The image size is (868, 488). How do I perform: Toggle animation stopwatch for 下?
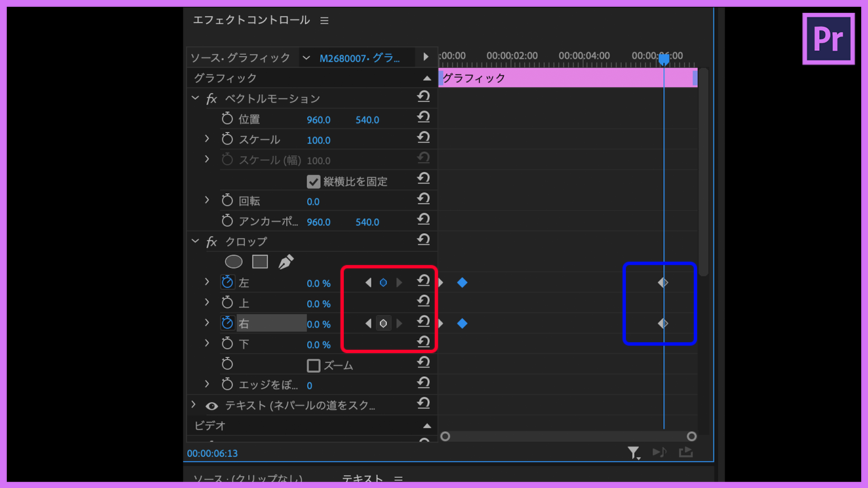227,344
